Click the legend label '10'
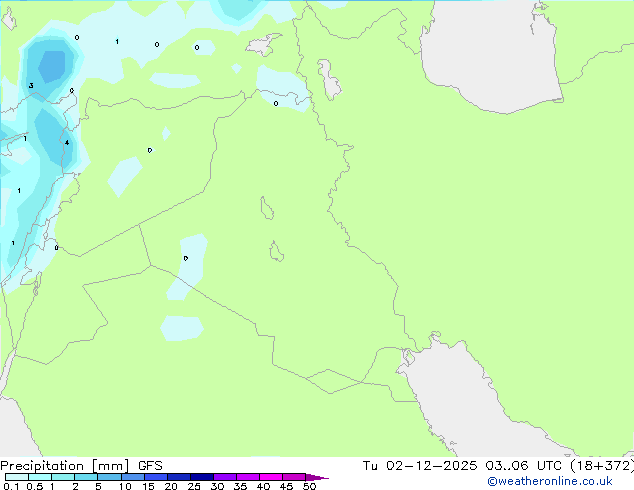The width and height of the screenshot is (634, 490). coord(125,486)
